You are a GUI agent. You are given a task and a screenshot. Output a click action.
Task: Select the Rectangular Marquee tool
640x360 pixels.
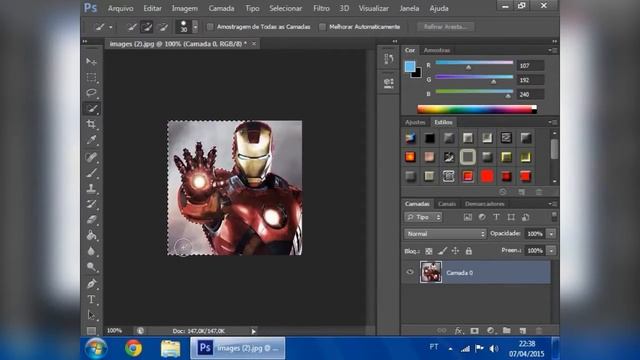coord(91,77)
